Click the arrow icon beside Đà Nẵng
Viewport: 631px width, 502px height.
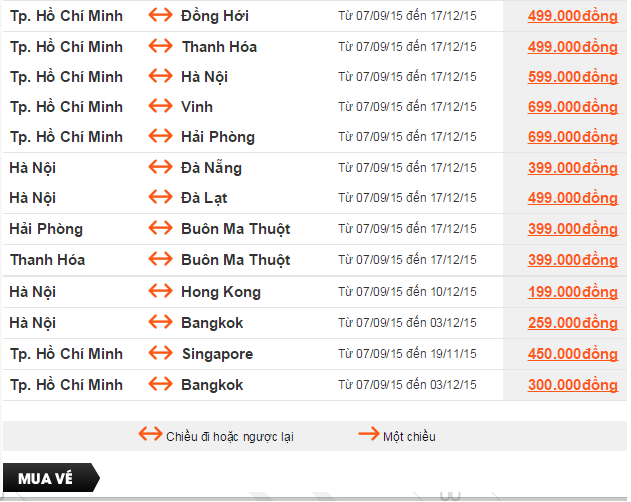click(x=161, y=167)
